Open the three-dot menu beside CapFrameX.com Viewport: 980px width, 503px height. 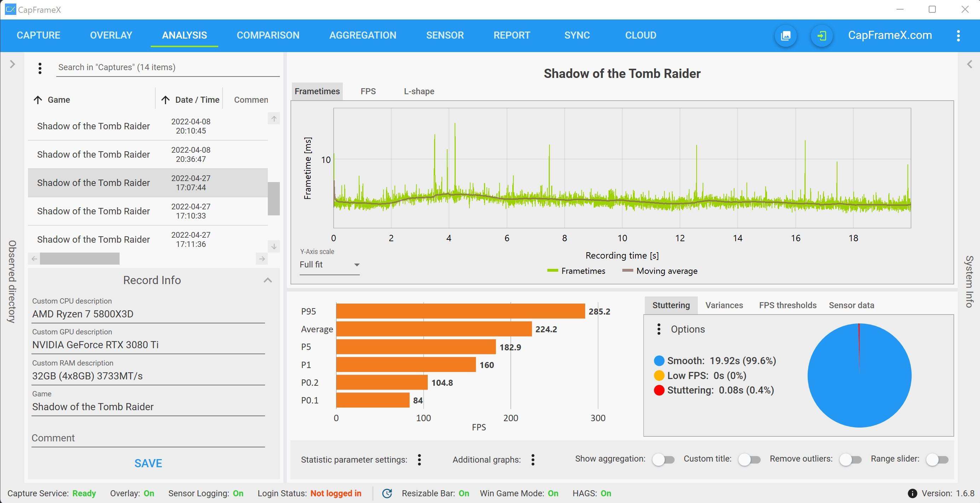tap(958, 36)
